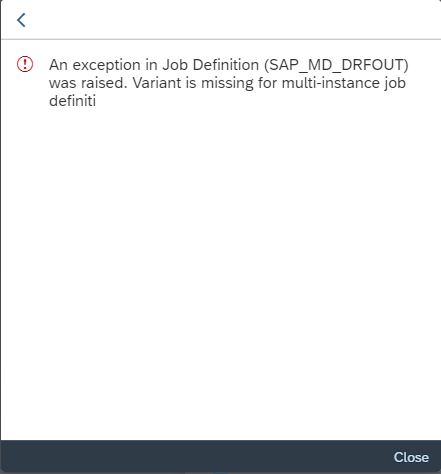Click the "multi-instance" text in message

[330, 82]
